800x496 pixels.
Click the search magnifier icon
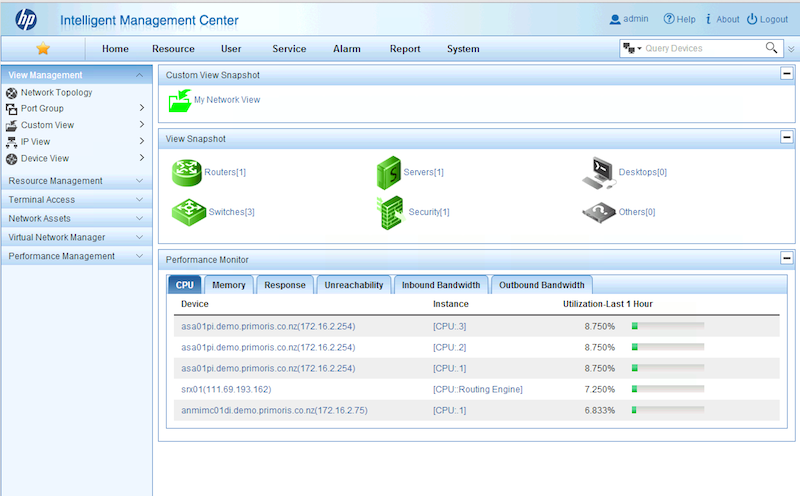[x=771, y=48]
